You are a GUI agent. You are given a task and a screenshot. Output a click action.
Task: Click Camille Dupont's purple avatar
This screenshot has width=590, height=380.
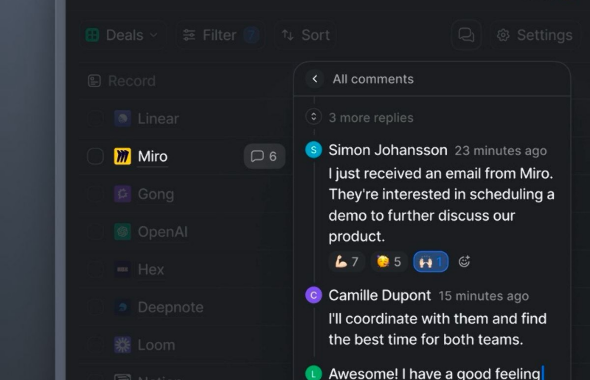pos(313,295)
